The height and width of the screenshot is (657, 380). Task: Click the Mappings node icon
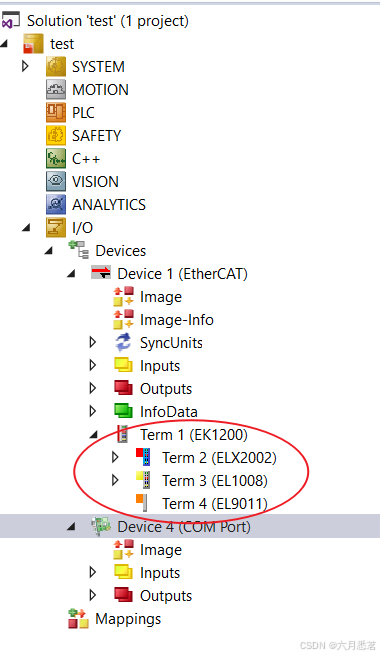click(79, 618)
